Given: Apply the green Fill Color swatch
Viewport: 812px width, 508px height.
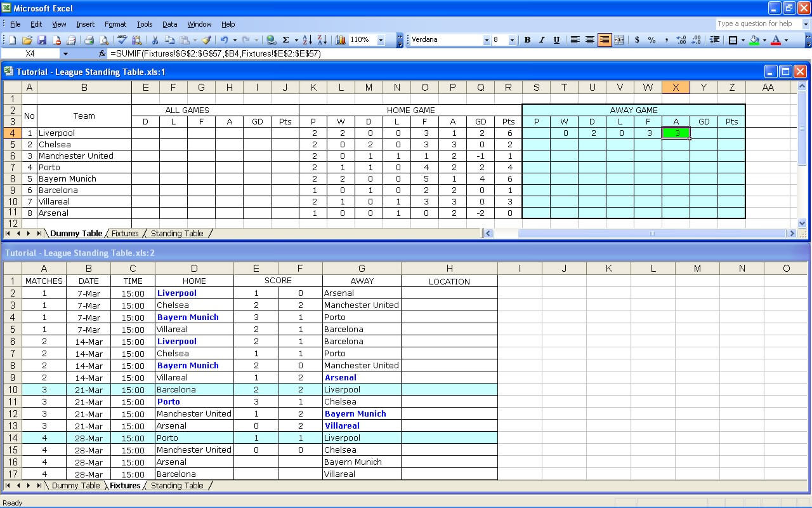Looking at the screenshot, I should click(x=754, y=40).
